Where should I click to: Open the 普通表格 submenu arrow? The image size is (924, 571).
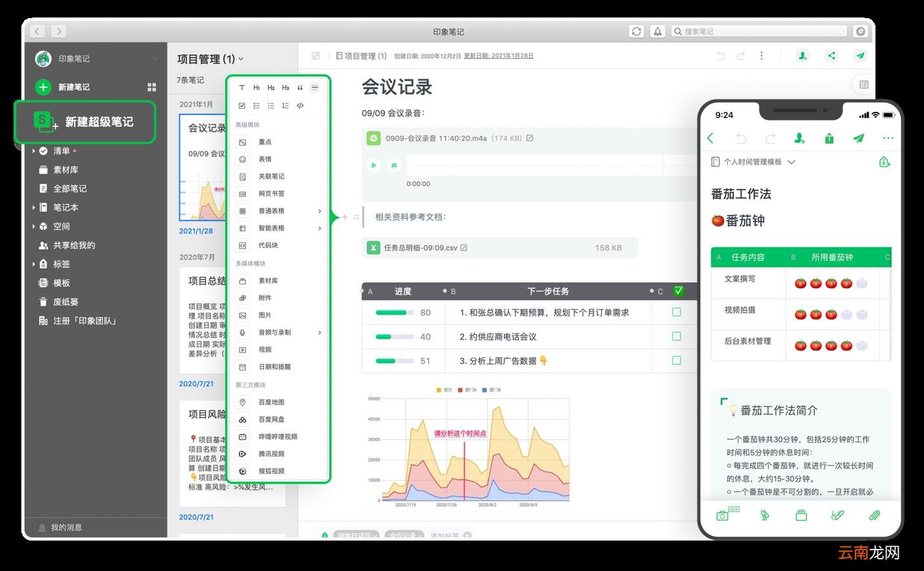point(320,211)
